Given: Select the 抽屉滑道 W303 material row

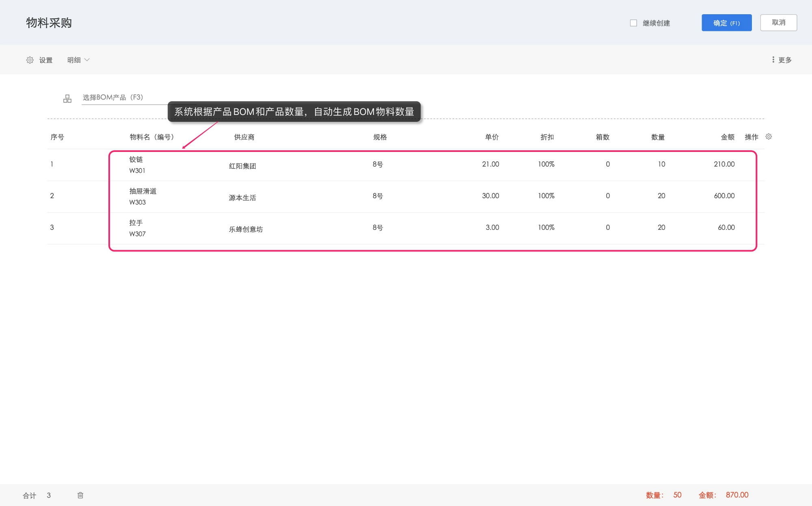Looking at the screenshot, I should pyautogui.click(x=143, y=196).
